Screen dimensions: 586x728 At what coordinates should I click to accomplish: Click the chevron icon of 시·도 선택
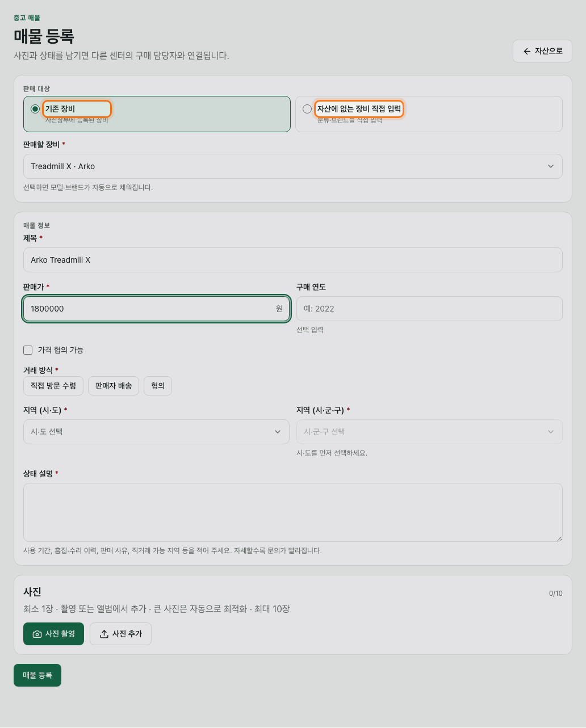(x=278, y=432)
